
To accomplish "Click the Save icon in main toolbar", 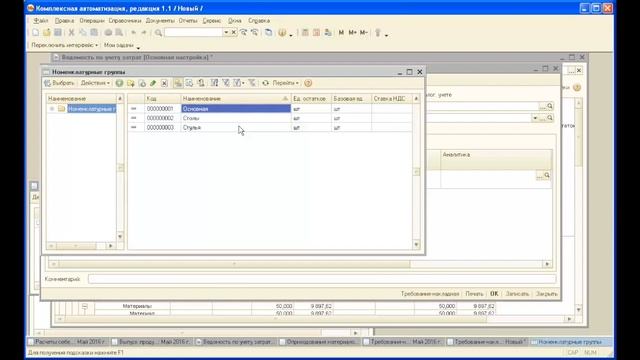I will click(x=58, y=32).
